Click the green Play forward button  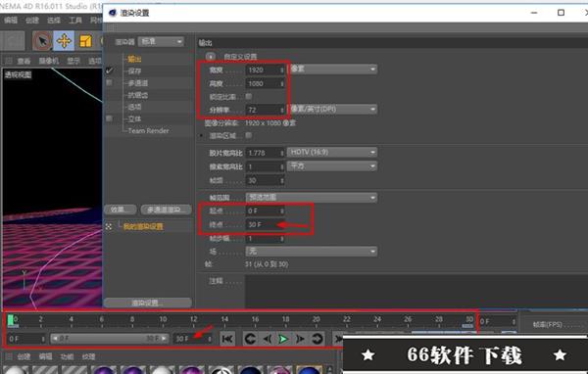coord(283,339)
